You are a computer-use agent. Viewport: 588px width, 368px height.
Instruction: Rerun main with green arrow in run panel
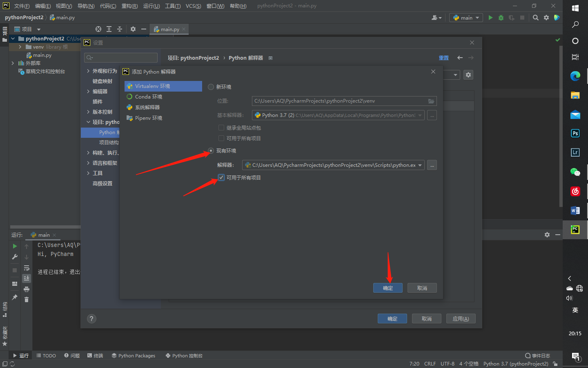point(15,246)
